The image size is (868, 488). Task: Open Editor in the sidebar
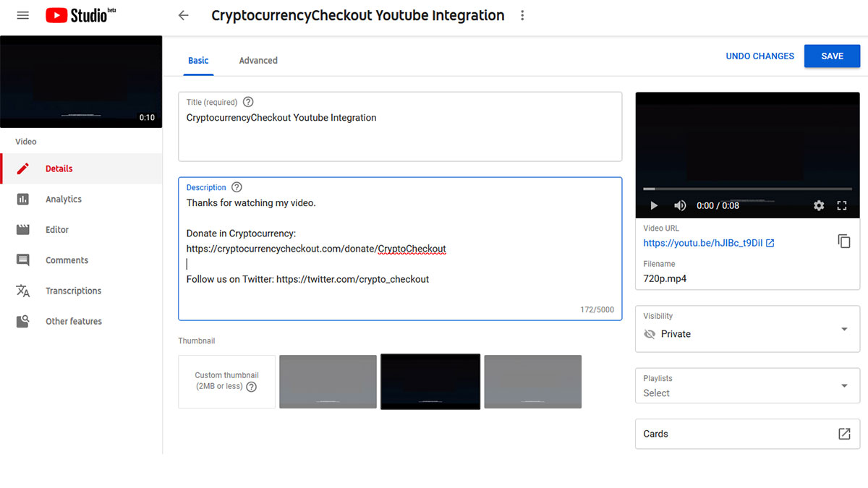81,230
